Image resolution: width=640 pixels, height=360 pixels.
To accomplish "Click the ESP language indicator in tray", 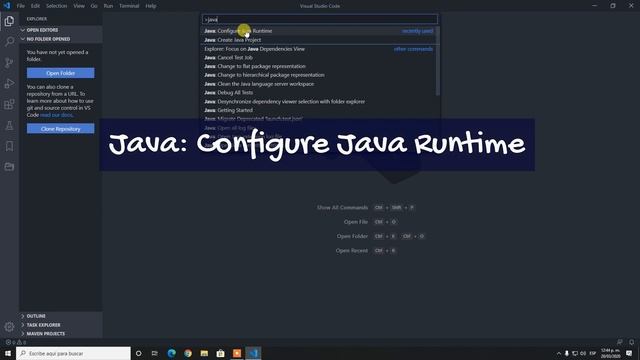I will pos(593,353).
